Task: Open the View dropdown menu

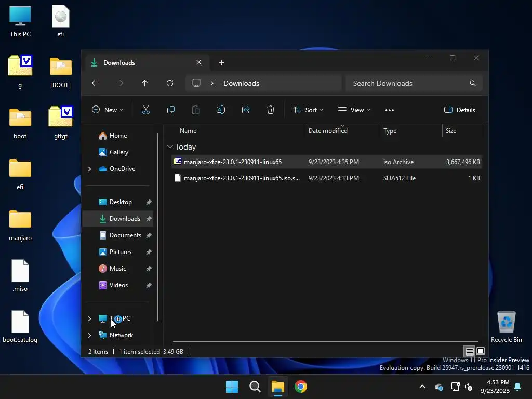Action: (354, 110)
